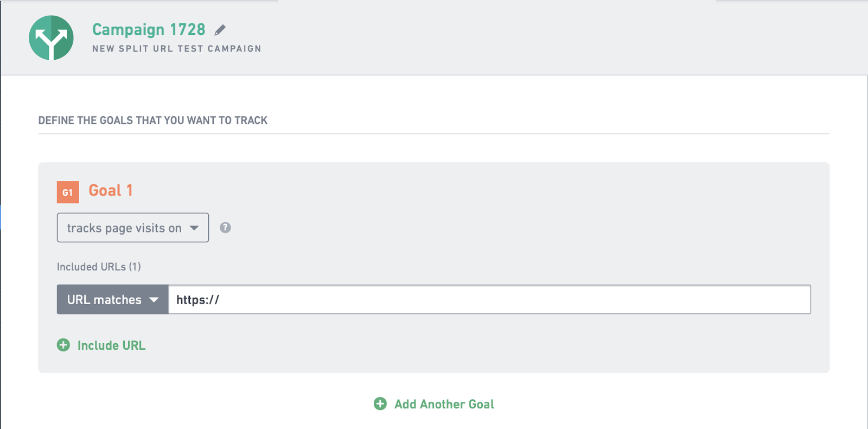Open the tracks page visits on dropdown

(x=133, y=228)
